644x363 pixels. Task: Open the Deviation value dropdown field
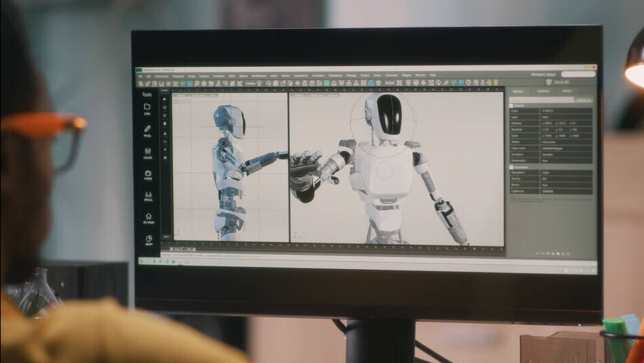click(x=566, y=154)
